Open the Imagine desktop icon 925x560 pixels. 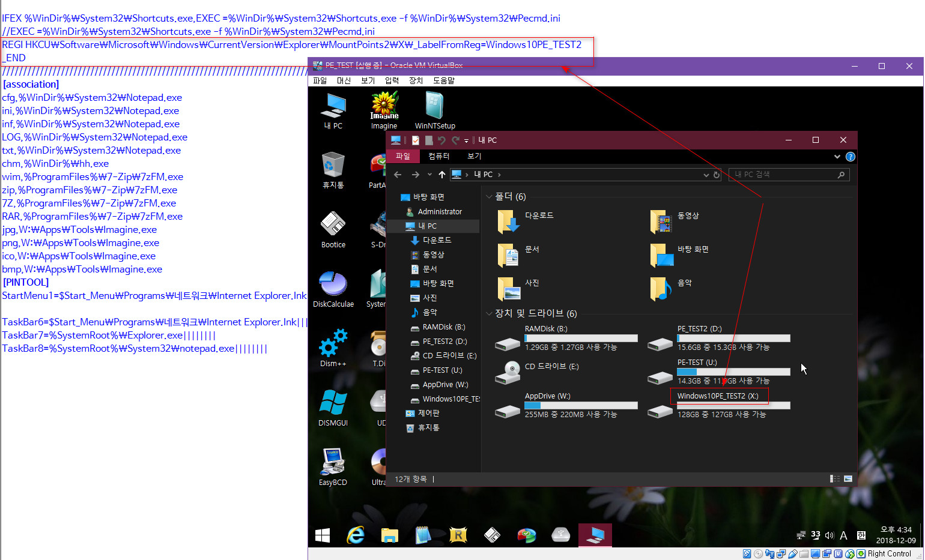384,111
